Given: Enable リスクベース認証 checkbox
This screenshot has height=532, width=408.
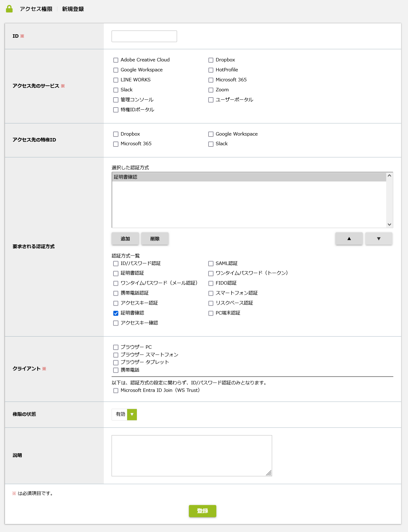Looking at the screenshot, I should pyautogui.click(x=211, y=303).
